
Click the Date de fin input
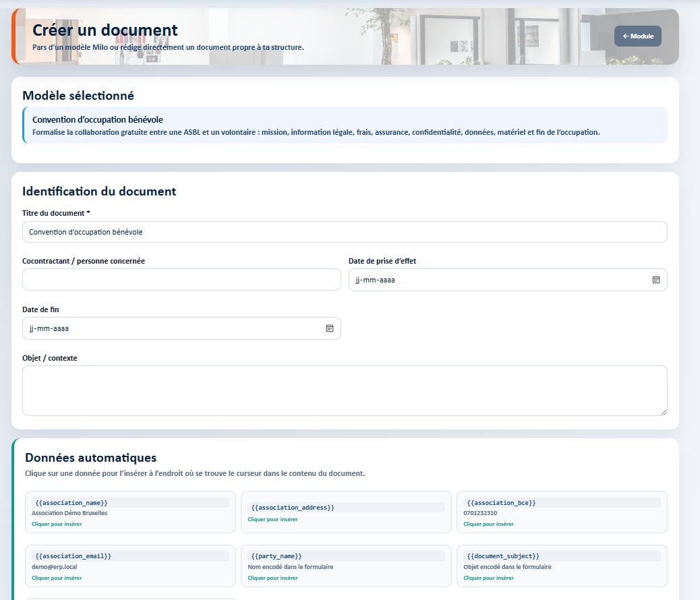tap(181, 328)
